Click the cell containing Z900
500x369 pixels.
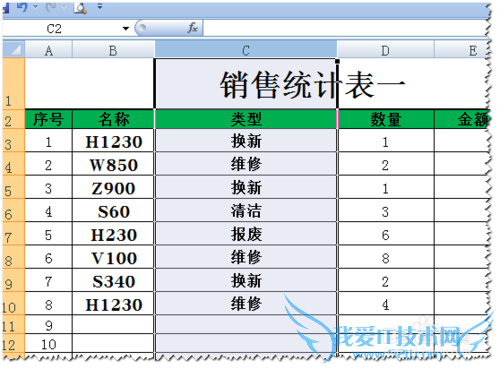point(113,188)
